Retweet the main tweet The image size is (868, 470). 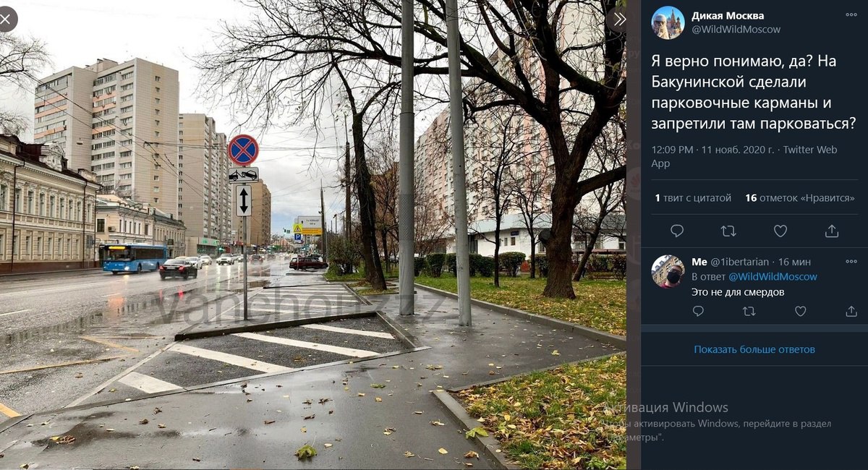[x=728, y=231]
